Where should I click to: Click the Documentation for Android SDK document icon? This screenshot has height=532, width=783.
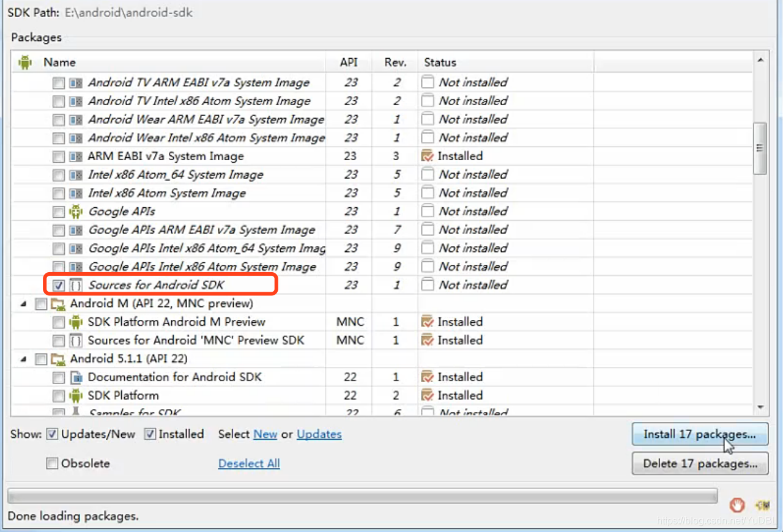click(76, 377)
